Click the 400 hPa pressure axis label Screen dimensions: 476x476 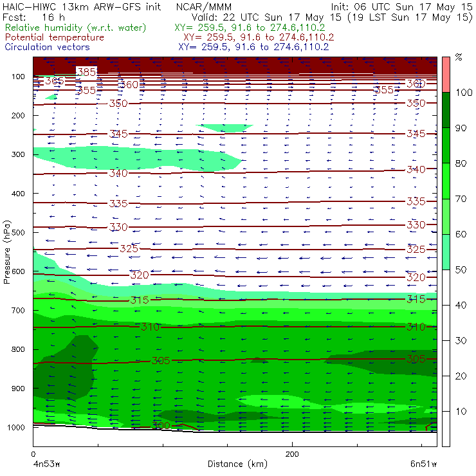(18, 194)
